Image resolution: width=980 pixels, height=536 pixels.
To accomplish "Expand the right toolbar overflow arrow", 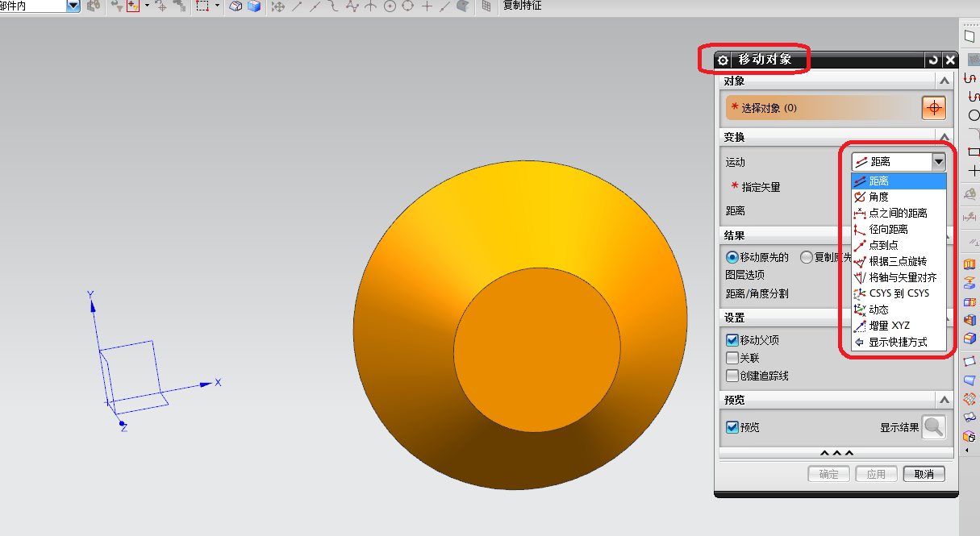I will [x=967, y=451].
